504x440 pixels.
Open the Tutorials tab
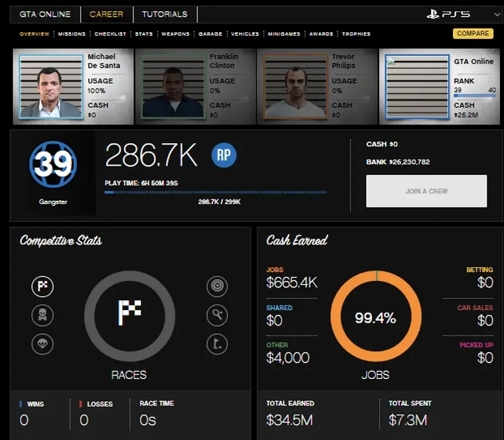coord(165,15)
